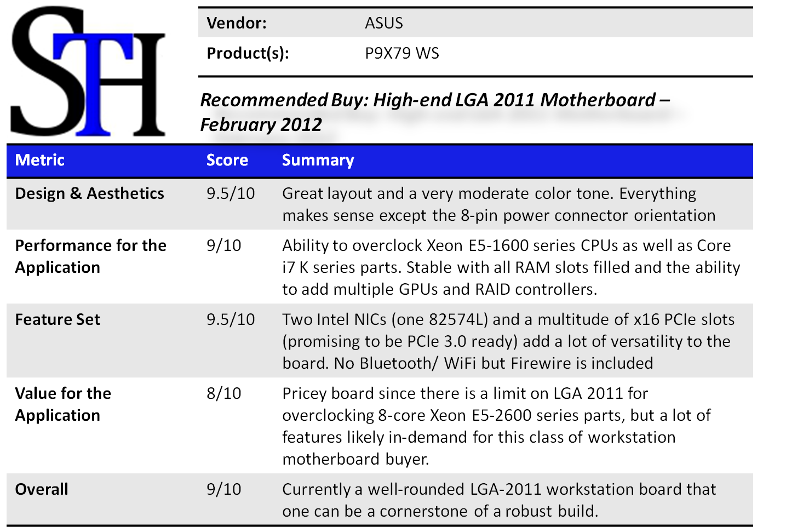This screenshot has height=532, width=786.
Task: Click the Product(s) label
Action: (248, 53)
